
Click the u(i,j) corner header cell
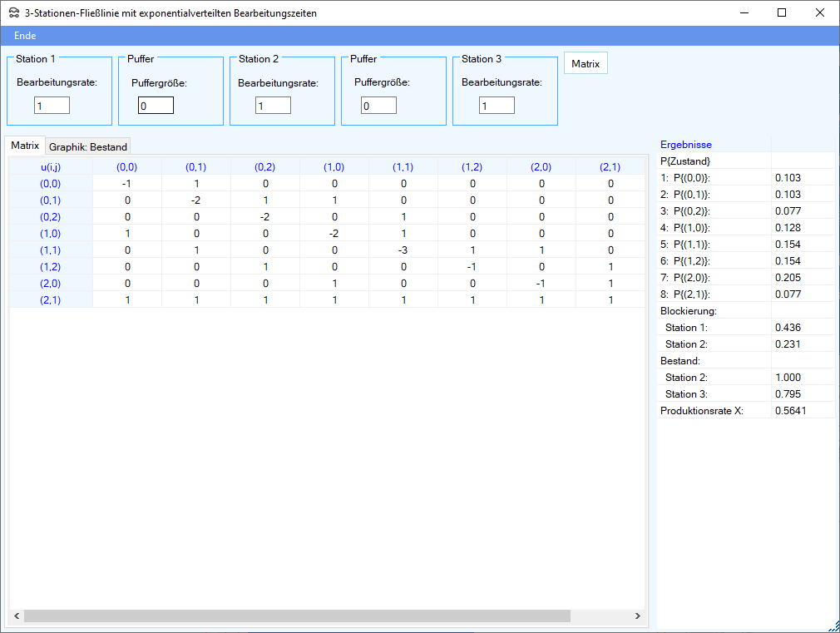coord(51,167)
